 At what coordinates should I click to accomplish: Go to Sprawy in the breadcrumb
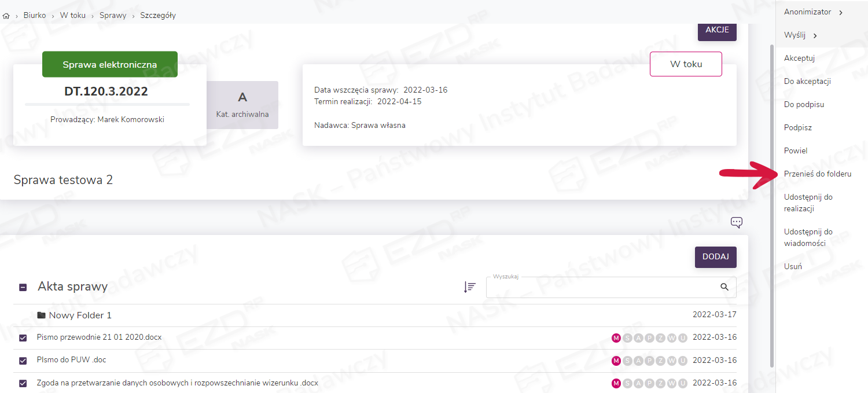pos(113,16)
